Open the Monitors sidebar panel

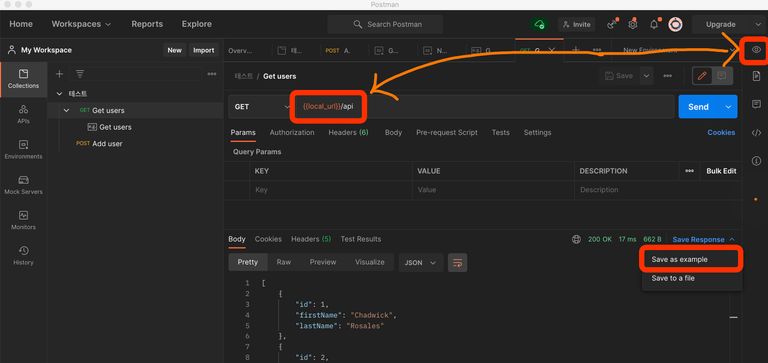(23, 220)
